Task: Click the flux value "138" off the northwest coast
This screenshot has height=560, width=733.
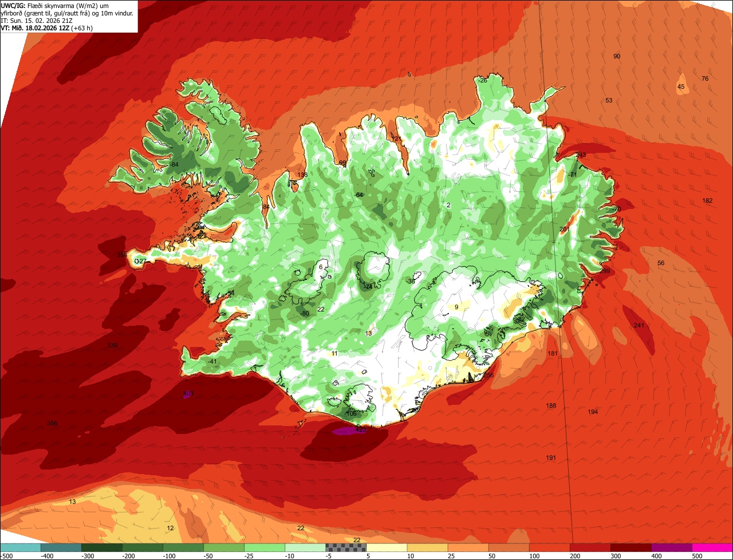Action: [x=302, y=175]
